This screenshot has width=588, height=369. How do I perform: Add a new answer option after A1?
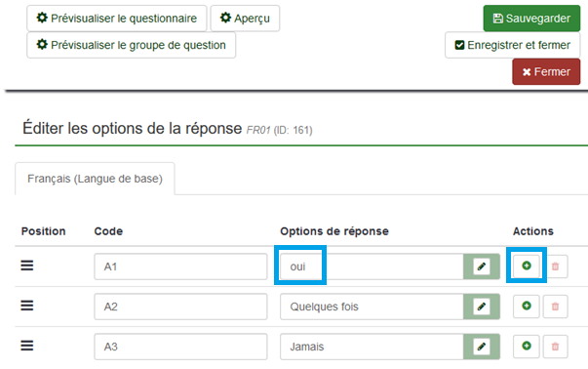pyautogui.click(x=527, y=266)
